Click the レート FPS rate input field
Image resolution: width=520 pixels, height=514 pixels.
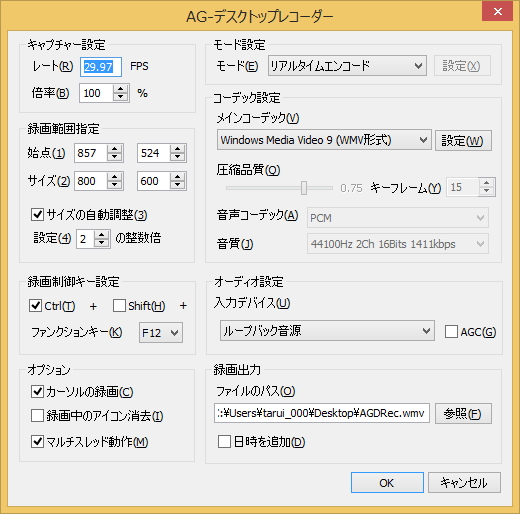(101, 67)
